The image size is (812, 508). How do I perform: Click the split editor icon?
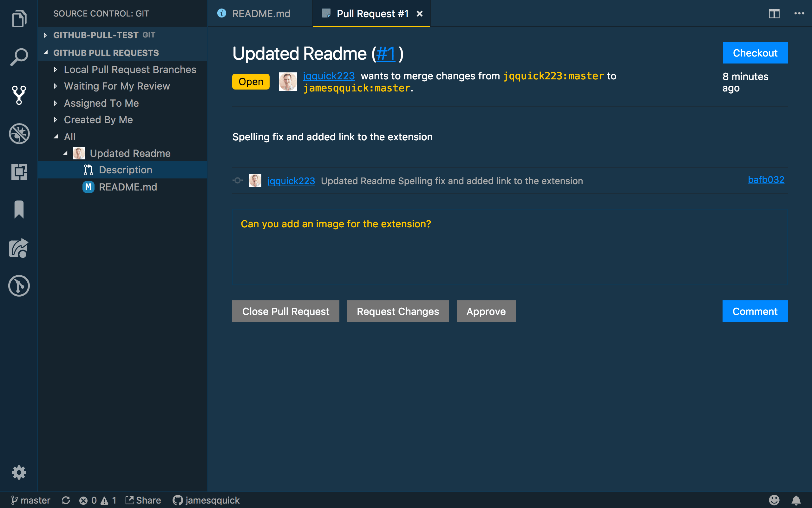774,14
